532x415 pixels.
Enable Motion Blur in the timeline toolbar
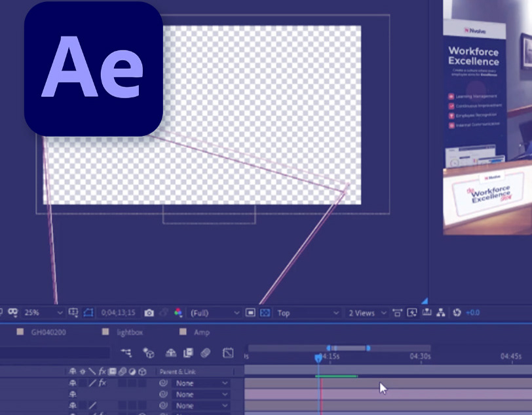[x=206, y=353]
